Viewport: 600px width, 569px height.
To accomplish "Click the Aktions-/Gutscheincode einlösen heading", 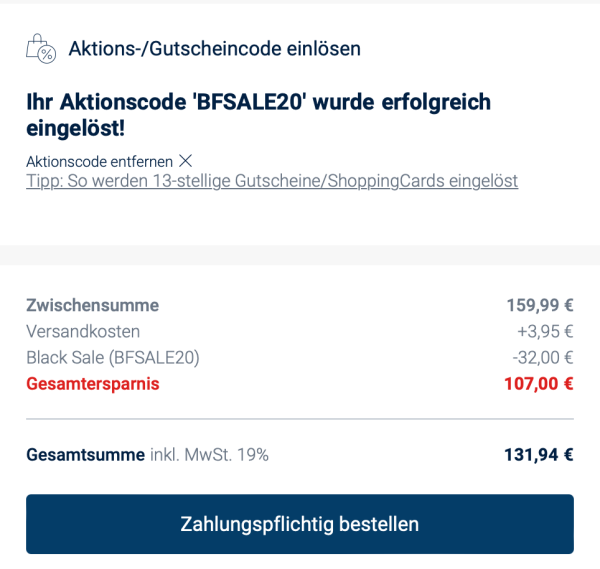I will [x=214, y=48].
